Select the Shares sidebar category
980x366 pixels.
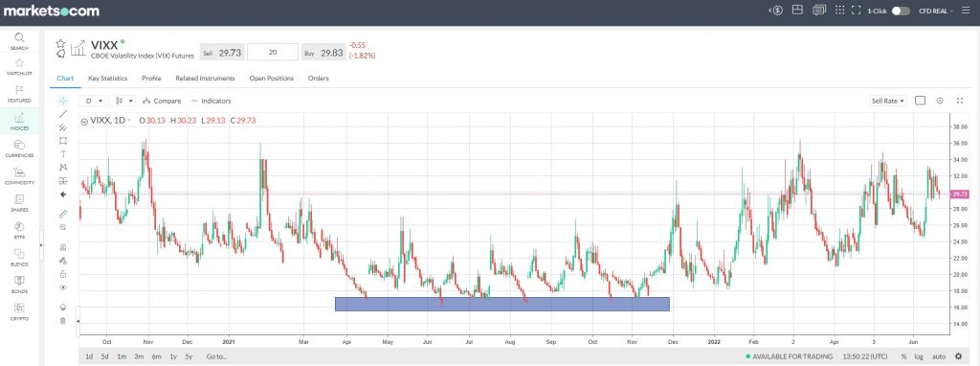point(19,203)
